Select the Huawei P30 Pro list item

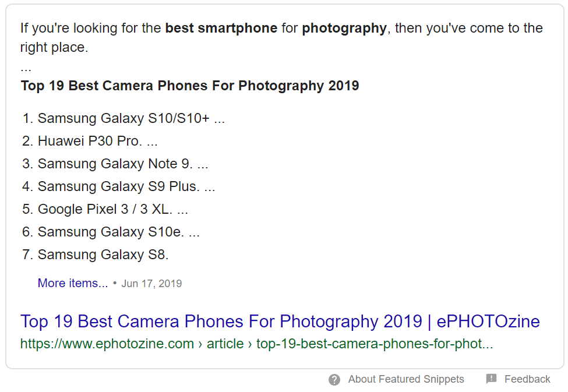[90, 141]
